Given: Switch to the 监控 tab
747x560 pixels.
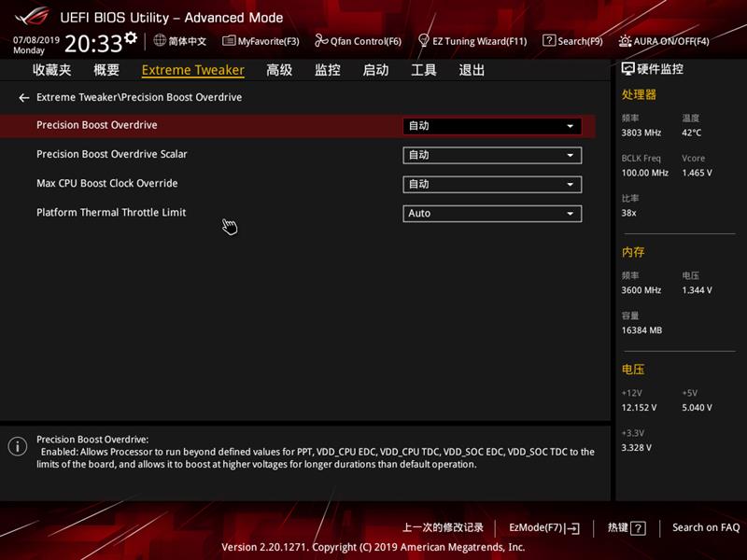Looking at the screenshot, I should tap(329, 70).
